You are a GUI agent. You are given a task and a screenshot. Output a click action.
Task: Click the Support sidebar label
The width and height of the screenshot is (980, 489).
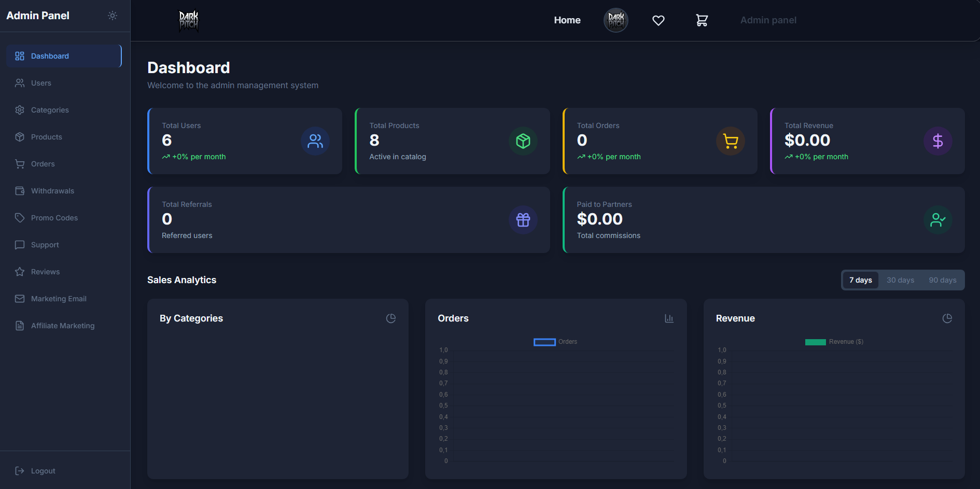click(45, 245)
